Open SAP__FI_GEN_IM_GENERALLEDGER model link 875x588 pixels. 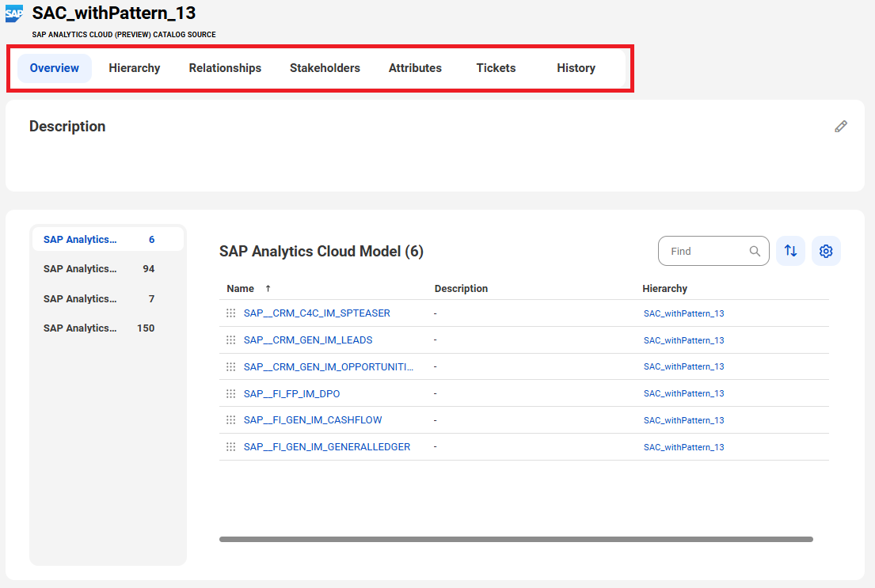(327, 447)
